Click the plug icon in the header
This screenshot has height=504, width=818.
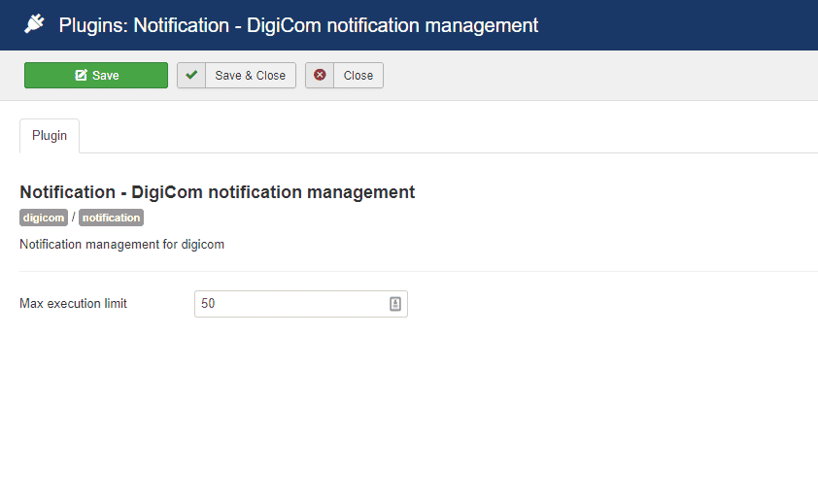pyautogui.click(x=35, y=24)
